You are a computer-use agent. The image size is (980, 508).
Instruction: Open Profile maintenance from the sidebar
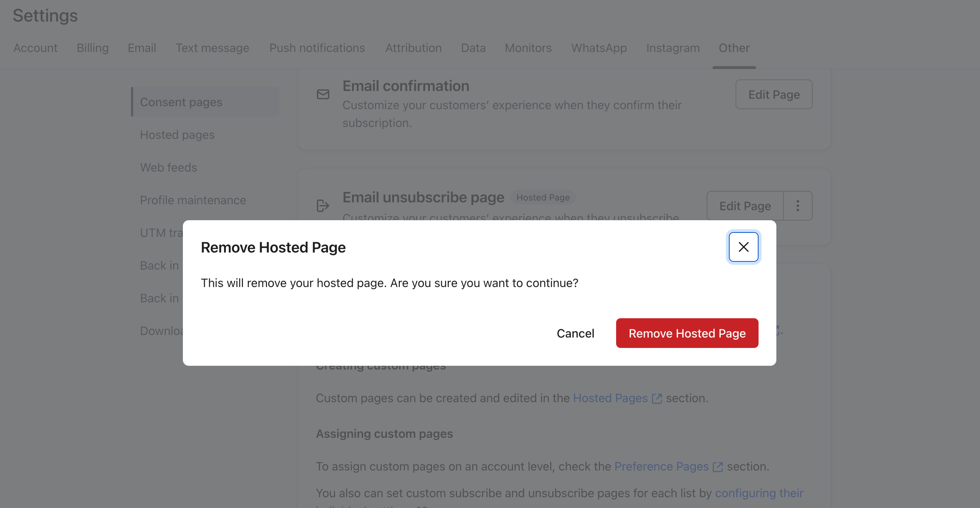point(193,200)
